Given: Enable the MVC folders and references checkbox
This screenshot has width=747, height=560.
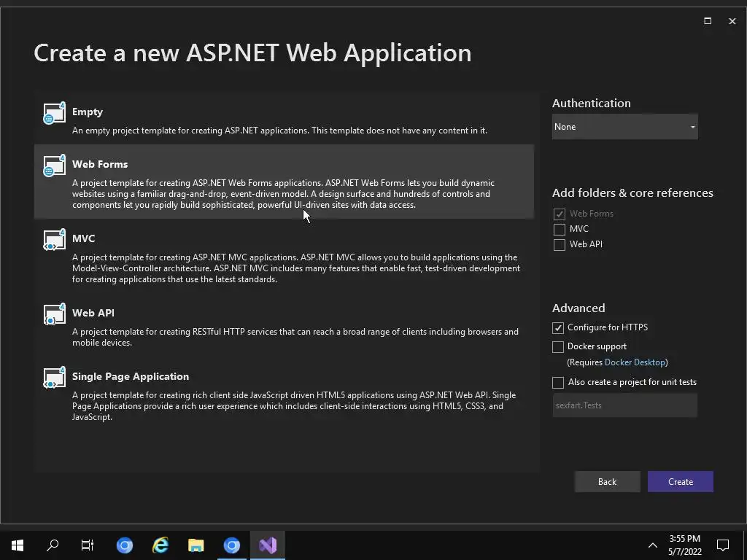Looking at the screenshot, I should pyautogui.click(x=560, y=229).
